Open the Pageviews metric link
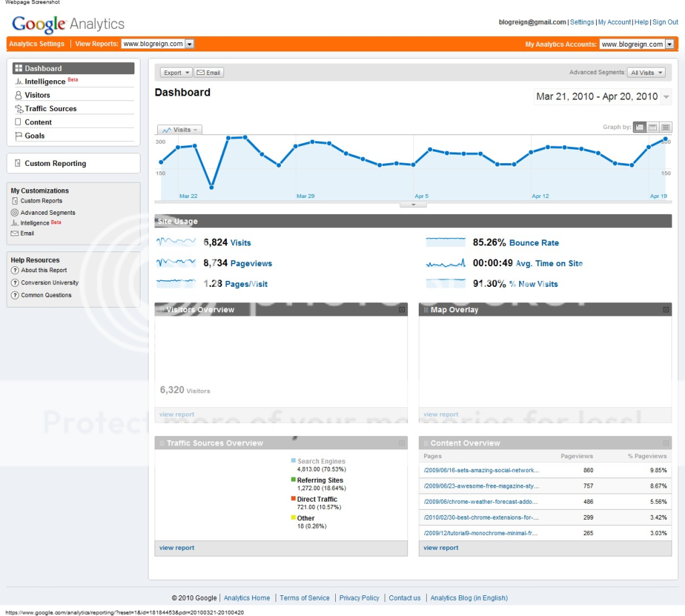 (252, 264)
